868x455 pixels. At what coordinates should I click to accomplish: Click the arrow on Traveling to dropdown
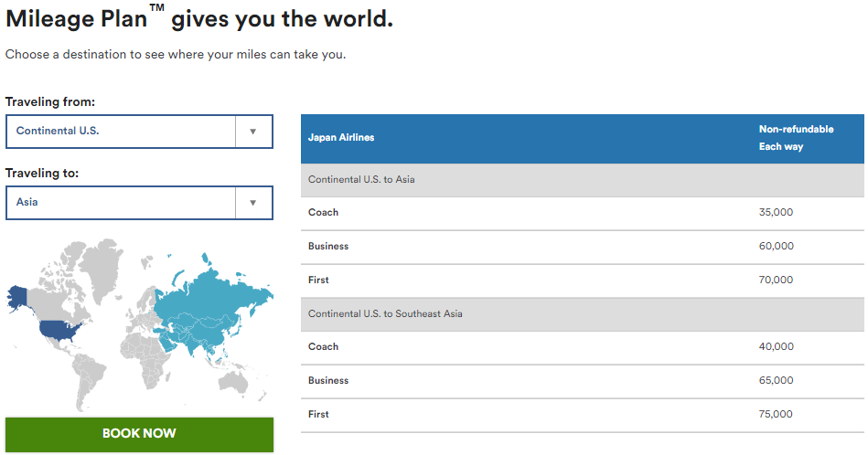[253, 203]
